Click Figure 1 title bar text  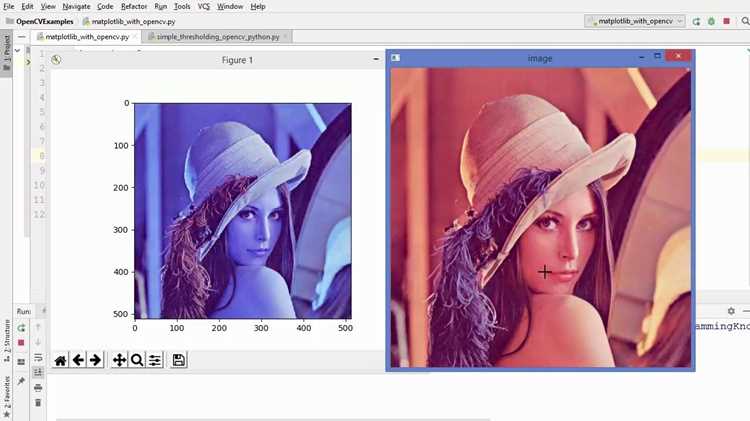click(237, 60)
